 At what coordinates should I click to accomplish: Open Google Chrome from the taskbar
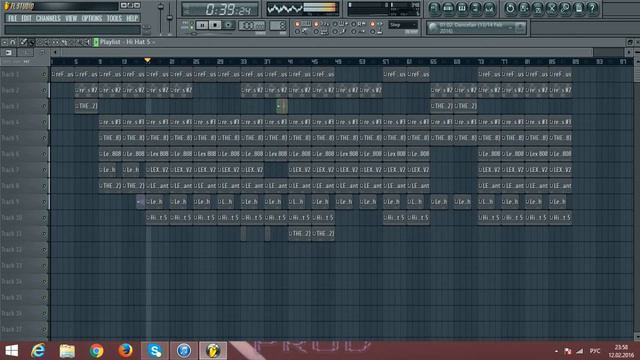point(96,351)
